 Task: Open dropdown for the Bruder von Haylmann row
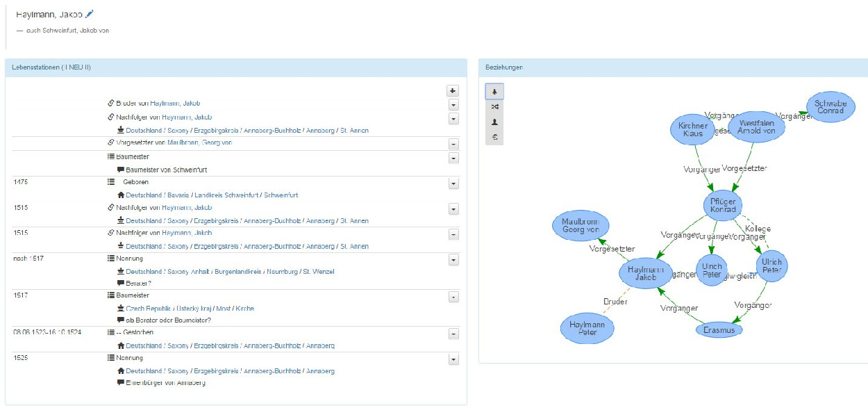(453, 104)
